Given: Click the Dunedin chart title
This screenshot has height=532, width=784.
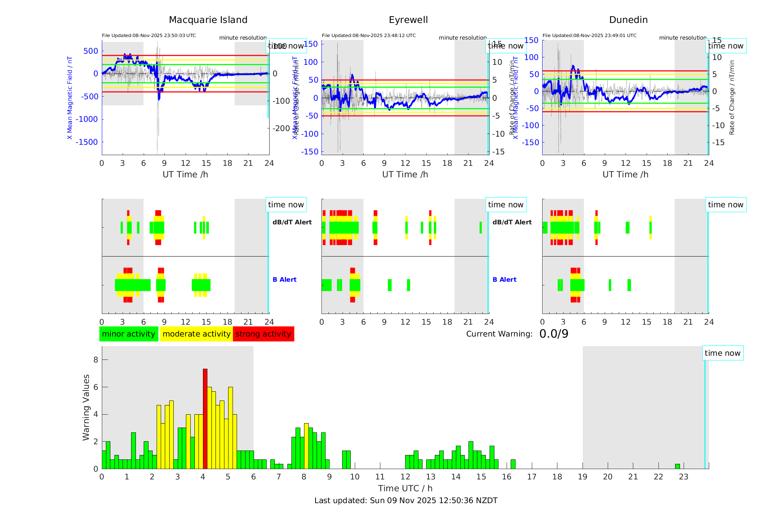Looking at the screenshot, I should click(x=628, y=20).
